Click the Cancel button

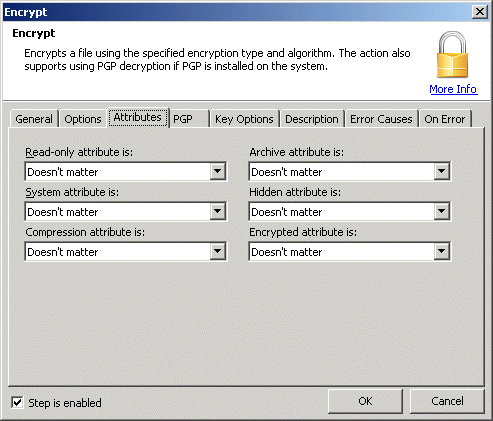point(447,401)
